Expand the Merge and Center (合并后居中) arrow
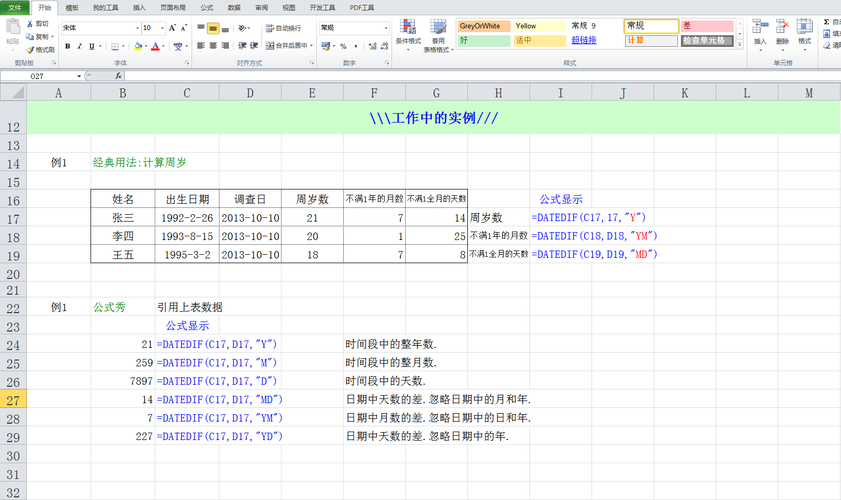841x500 pixels. click(311, 46)
